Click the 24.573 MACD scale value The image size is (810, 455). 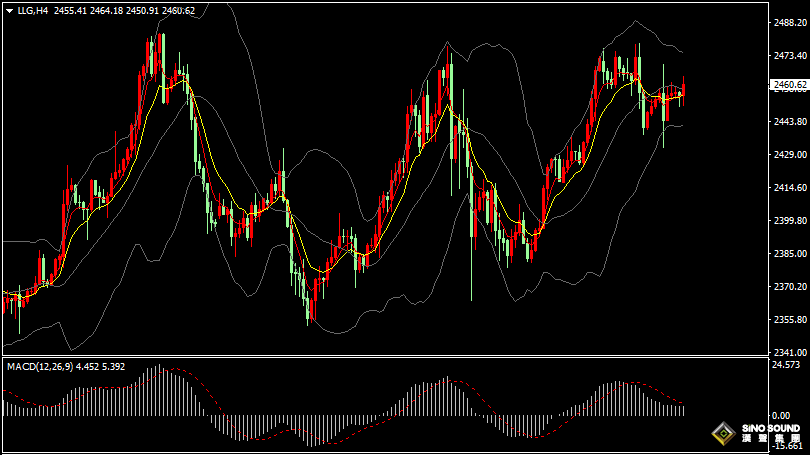point(786,365)
